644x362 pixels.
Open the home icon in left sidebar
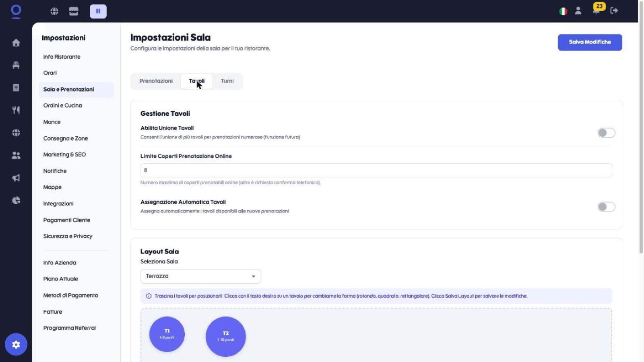[x=16, y=43]
